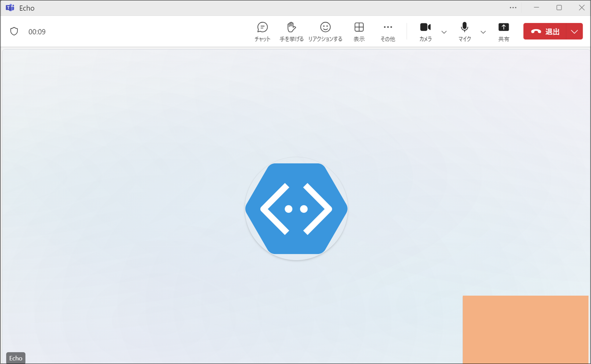Raise your hand with 手を挙げる
The height and width of the screenshot is (364, 591).
[291, 31]
